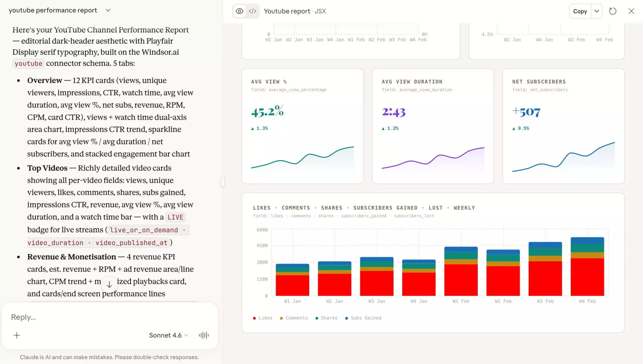The width and height of the screenshot is (643, 364).
Task: Click the Comments legend dot
Action: tap(281, 318)
